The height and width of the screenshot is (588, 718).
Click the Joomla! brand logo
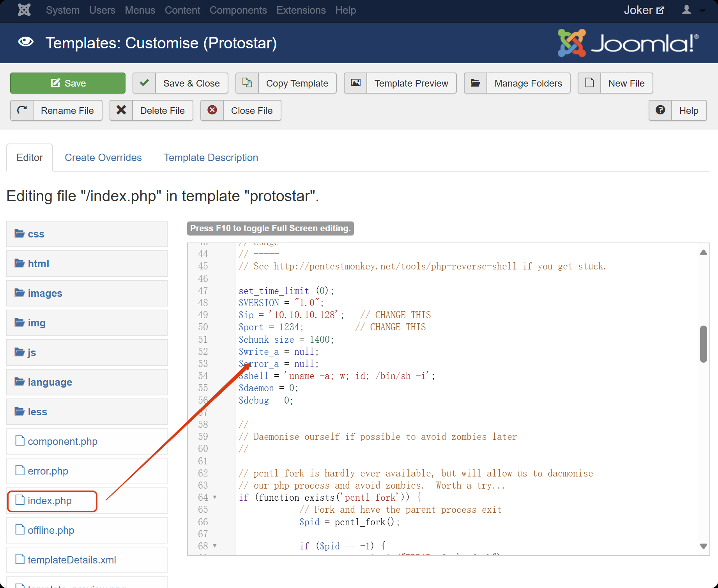coord(628,43)
